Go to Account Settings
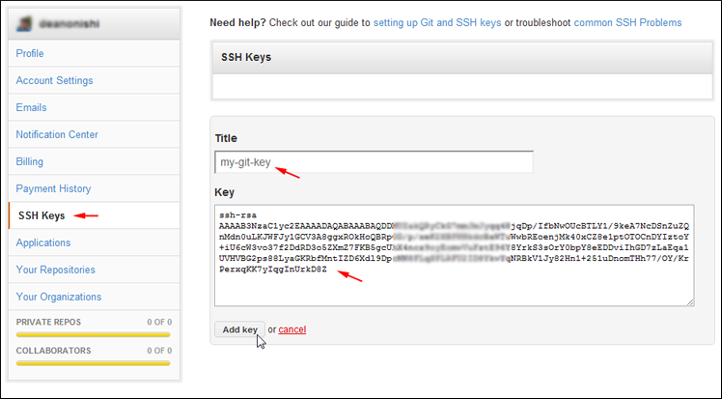This screenshot has width=722, height=399. tap(54, 81)
